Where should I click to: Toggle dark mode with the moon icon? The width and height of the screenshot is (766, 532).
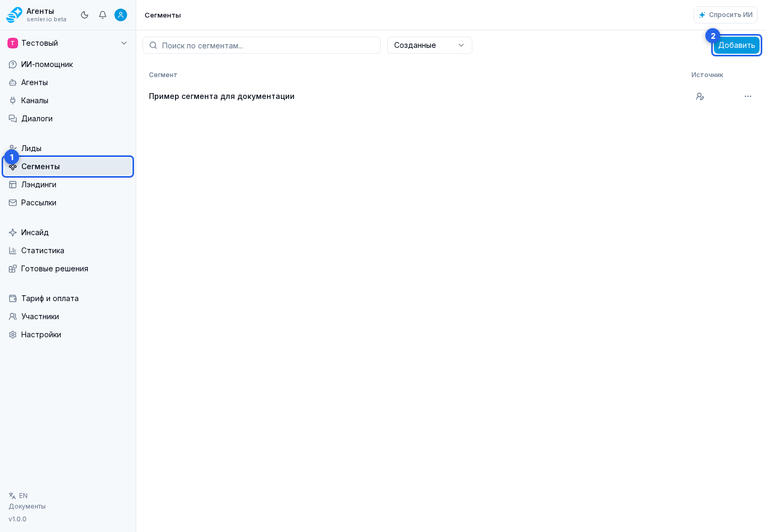85,15
